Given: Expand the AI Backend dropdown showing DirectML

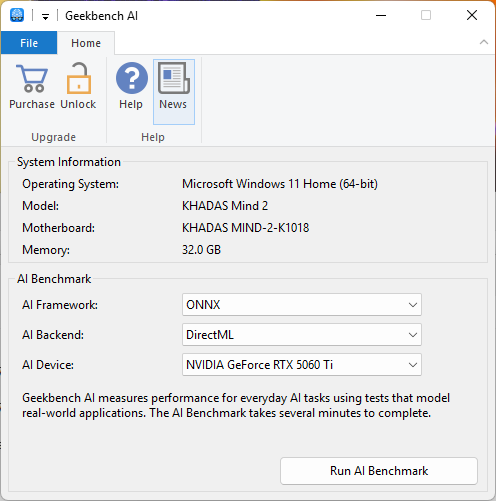Looking at the screenshot, I should point(302,334).
